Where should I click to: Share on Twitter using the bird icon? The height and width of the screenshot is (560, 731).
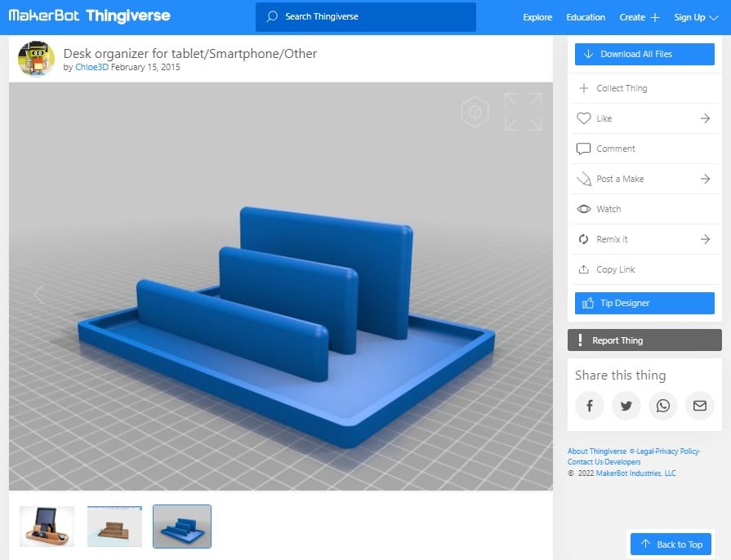point(626,406)
